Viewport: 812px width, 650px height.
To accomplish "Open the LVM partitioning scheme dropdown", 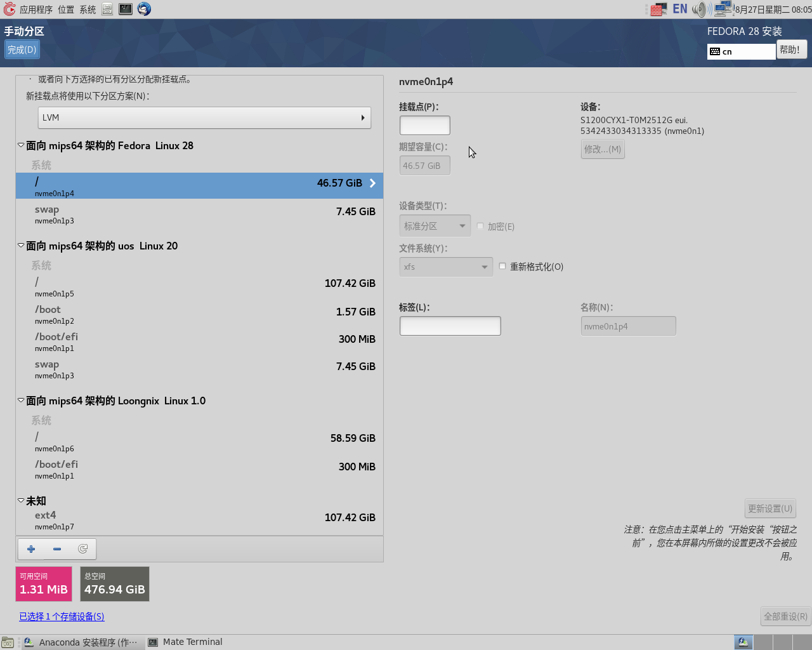I will tap(204, 117).
